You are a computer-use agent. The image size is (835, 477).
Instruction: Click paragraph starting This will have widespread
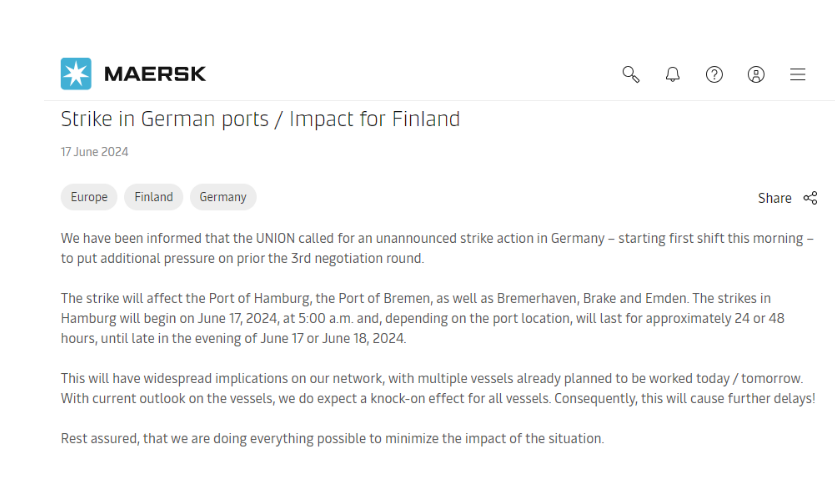[438, 389]
